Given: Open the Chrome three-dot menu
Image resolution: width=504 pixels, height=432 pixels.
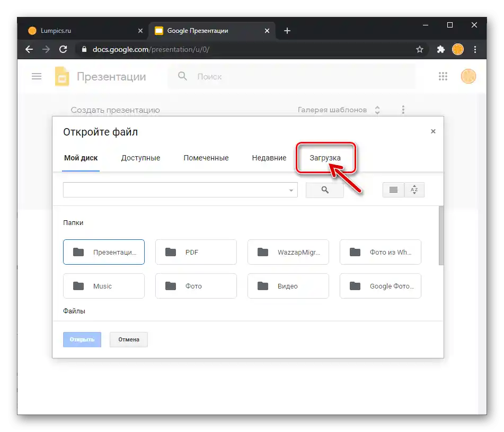Looking at the screenshot, I should pyautogui.click(x=475, y=49).
